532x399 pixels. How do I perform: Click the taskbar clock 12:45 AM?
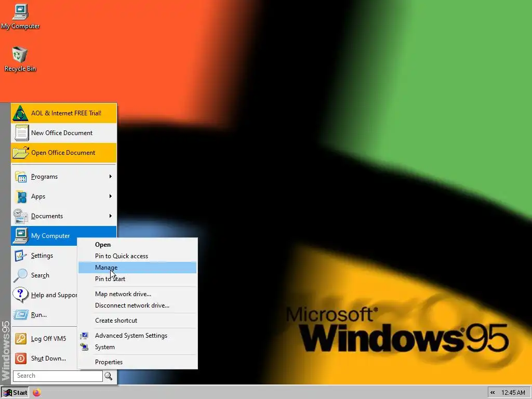click(513, 393)
